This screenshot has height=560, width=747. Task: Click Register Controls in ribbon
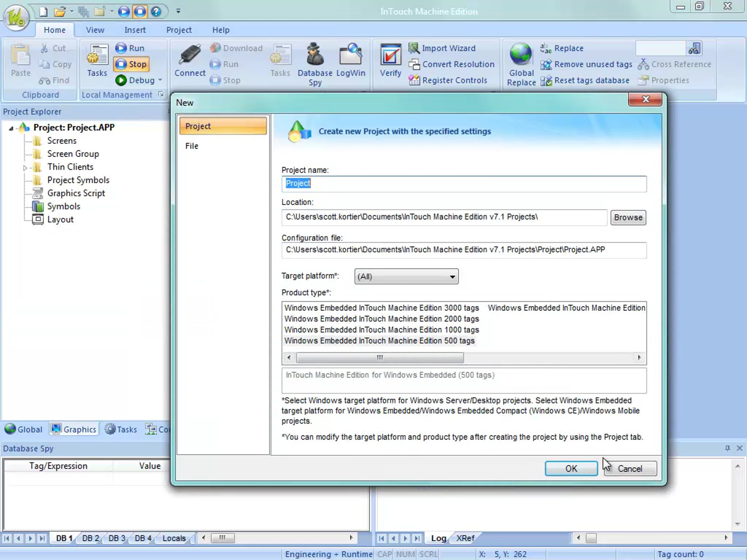pos(454,80)
